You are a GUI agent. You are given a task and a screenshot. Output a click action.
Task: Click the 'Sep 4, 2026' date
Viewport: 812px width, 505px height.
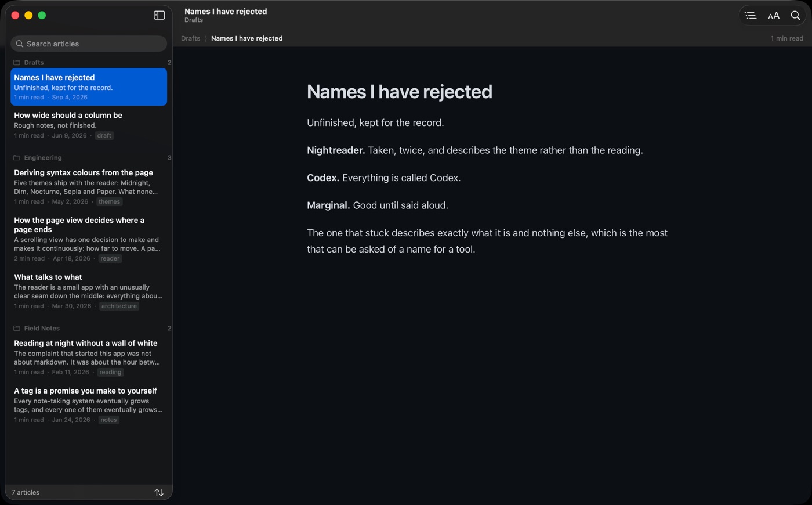pyautogui.click(x=70, y=97)
